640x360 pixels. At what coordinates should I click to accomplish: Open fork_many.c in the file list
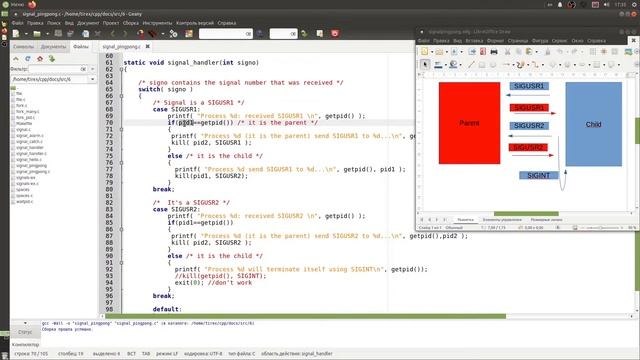coord(27,111)
